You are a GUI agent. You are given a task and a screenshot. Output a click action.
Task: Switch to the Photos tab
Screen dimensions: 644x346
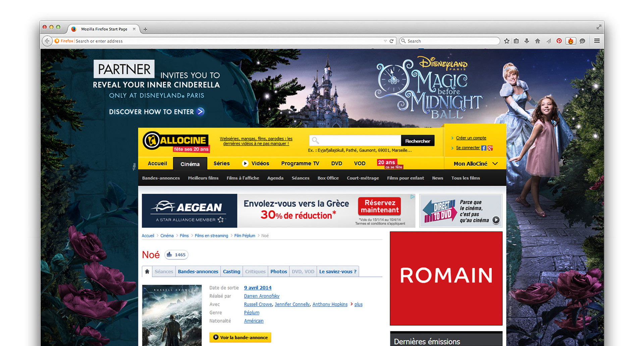(279, 272)
